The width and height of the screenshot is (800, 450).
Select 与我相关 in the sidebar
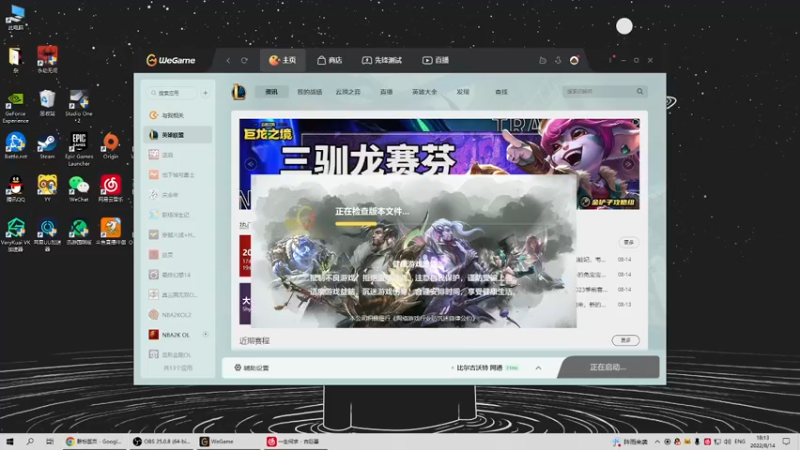click(178, 115)
